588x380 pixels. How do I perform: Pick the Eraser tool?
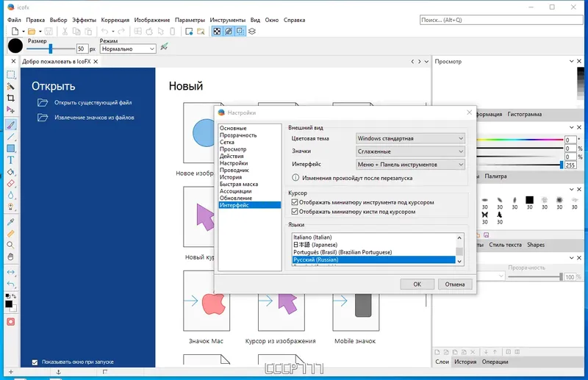[x=10, y=184]
